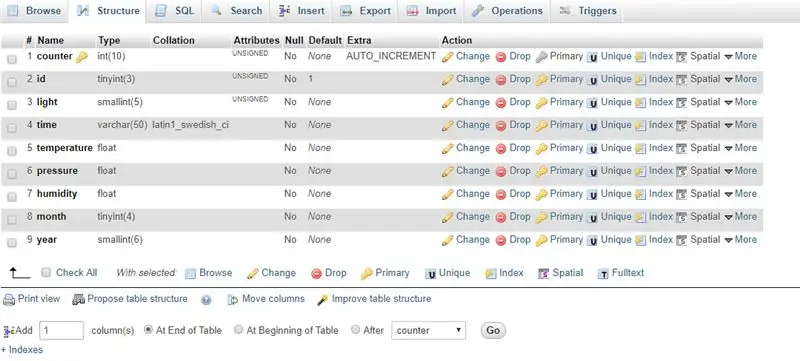800x361 pixels.
Task: Click the Browse icon in With selected bar
Action: point(190,274)
